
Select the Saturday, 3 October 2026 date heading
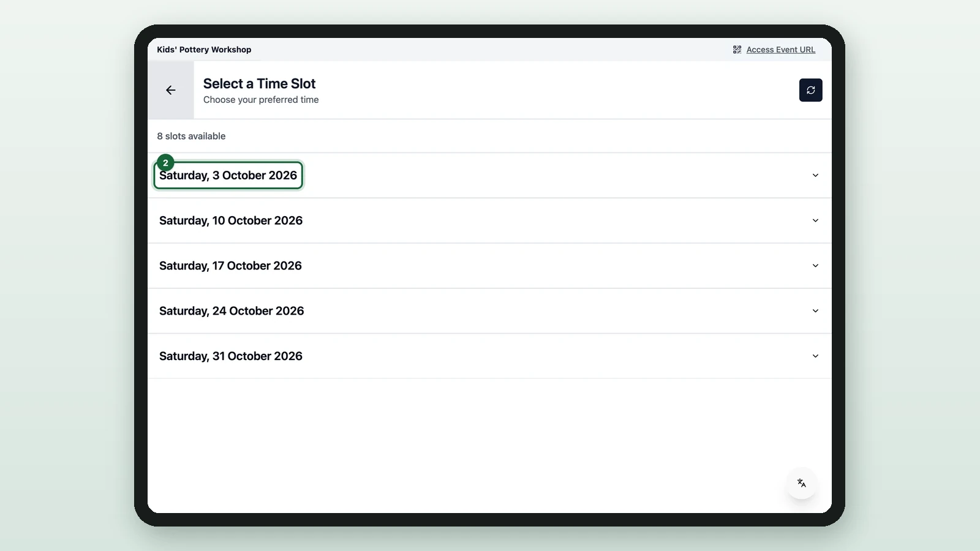pos(228,176)
